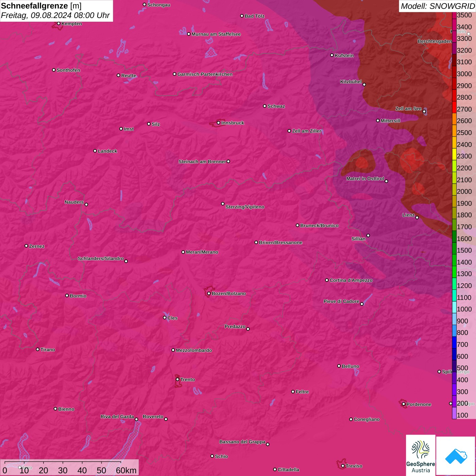Click the 2300 yellow legend swatch
The height and width of the screenshot is (476, 476).
coord(454,154)
